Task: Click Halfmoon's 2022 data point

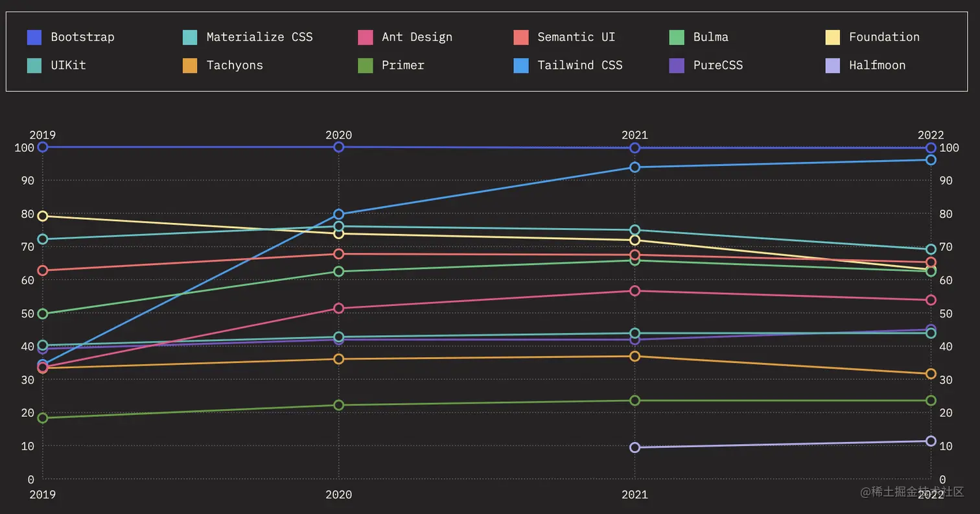Action: click(931, 441)
